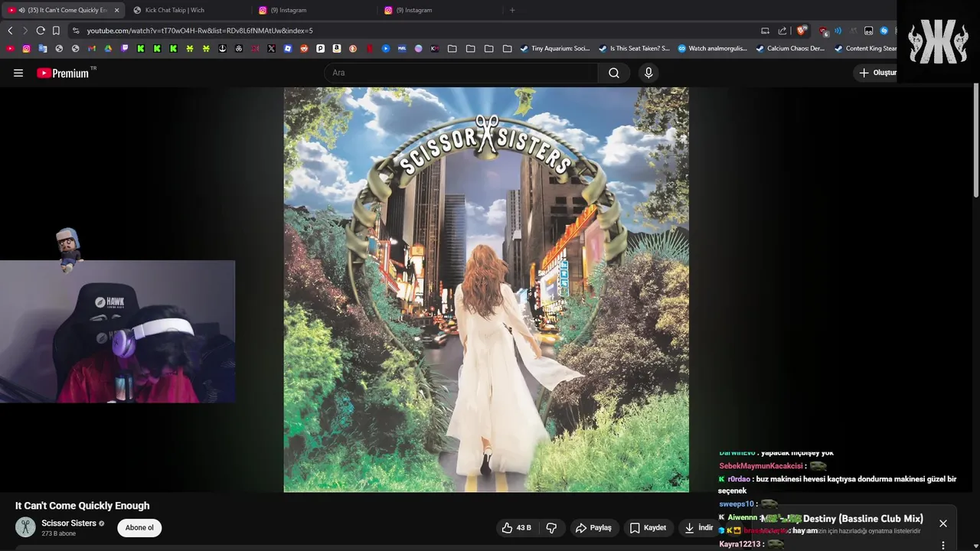
Task: Expand the first bookmarks folder
Action: point(452,48)
